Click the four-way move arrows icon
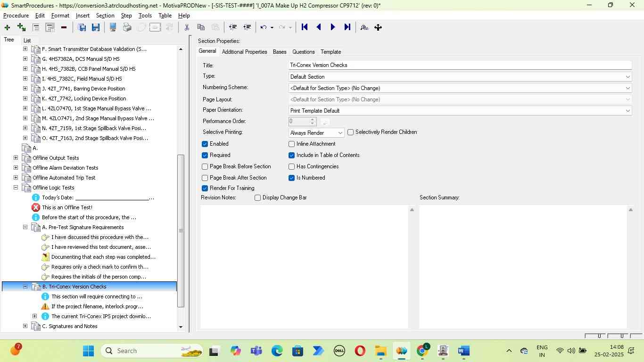This screenshot has height=362, width=644. click(378, 27)
